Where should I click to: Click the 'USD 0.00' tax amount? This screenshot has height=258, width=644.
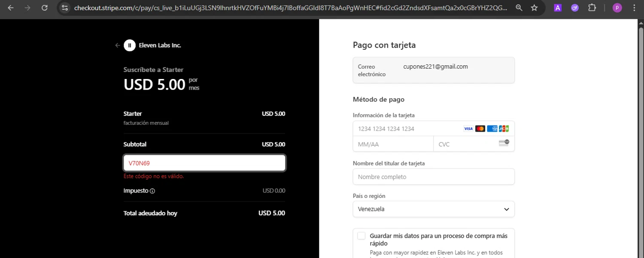click(x=274, y=191)
